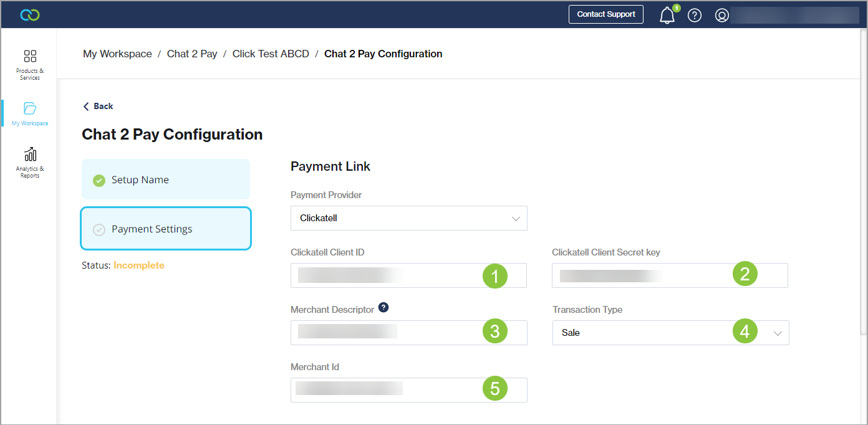
Task: Select the Setup Name step
Action: 166,179
